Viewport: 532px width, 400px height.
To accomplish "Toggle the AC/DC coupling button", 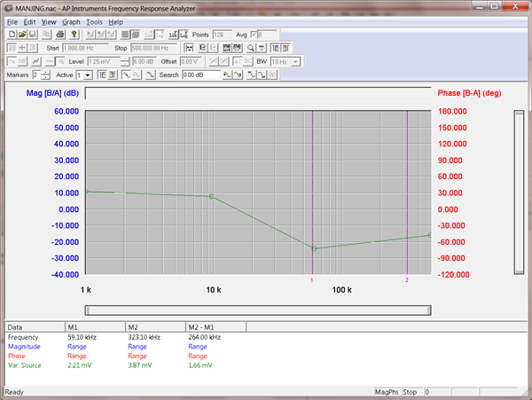I will tap(237, 61).
